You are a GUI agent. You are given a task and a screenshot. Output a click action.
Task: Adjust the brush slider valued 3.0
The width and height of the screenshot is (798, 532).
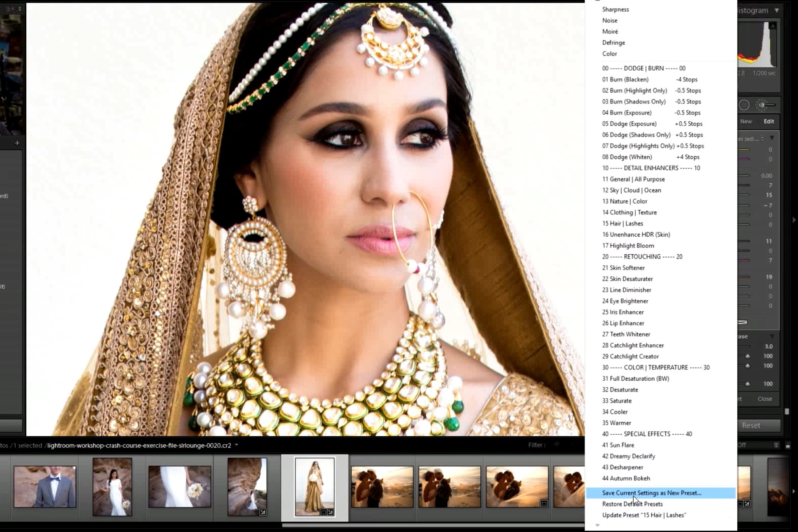click(x=744, y=346)
